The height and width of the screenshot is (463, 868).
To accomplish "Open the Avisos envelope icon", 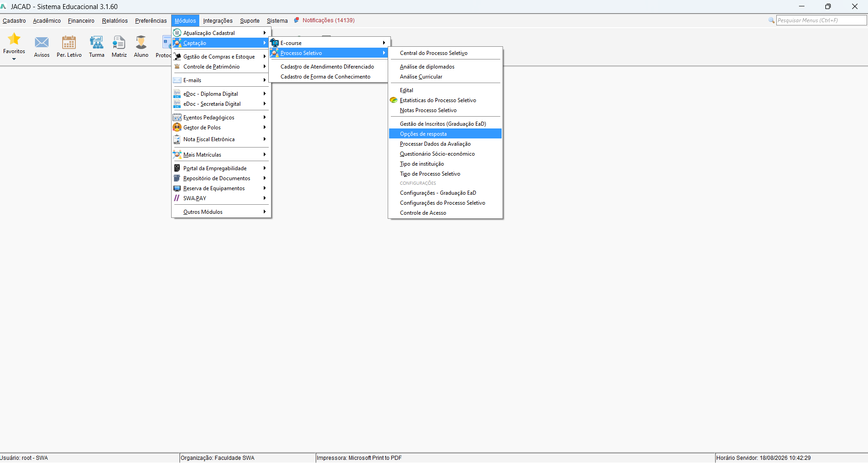I will [x=42, y=43].
